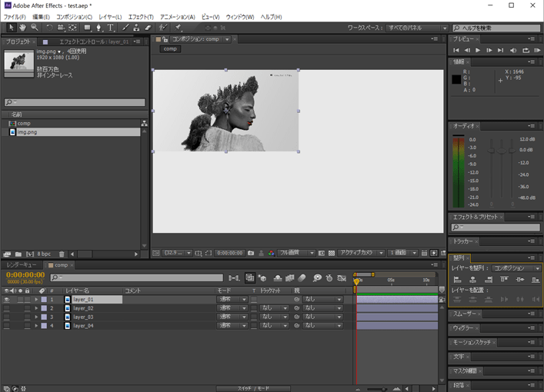Create new folder in Project panel
Image resolution: width=544 pixels, height=392 pixels.
(18, 254)
